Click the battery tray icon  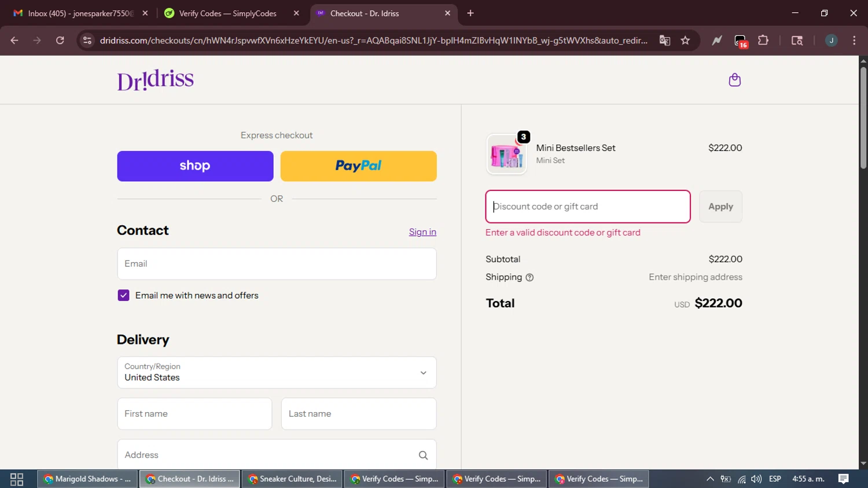pos(726,479)
